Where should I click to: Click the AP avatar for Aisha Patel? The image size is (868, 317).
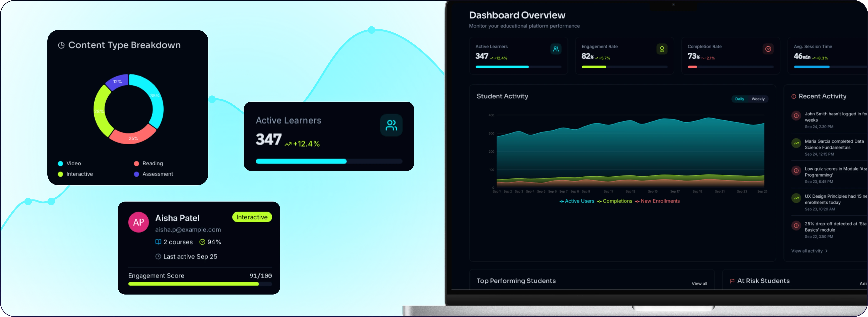coord(138,222)
